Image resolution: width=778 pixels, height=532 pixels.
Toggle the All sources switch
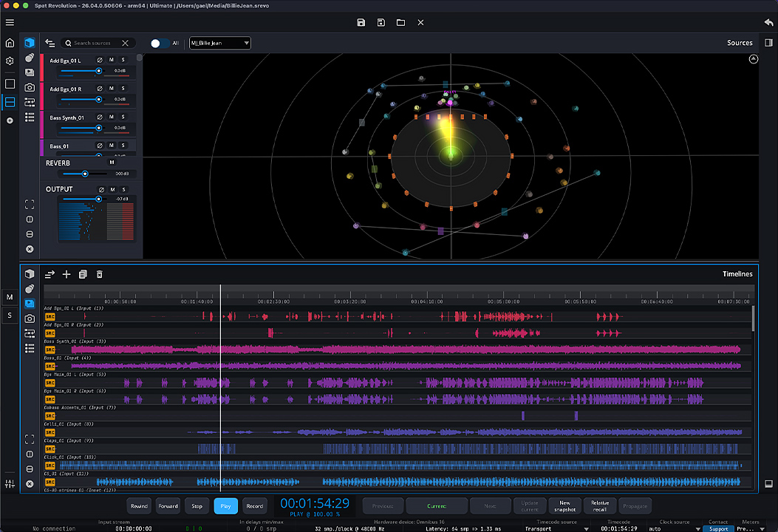coord(158,44)
